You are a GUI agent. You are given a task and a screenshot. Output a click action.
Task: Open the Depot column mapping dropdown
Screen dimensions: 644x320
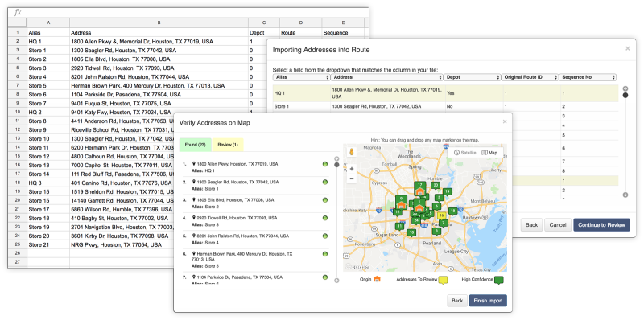coord(473,77)
